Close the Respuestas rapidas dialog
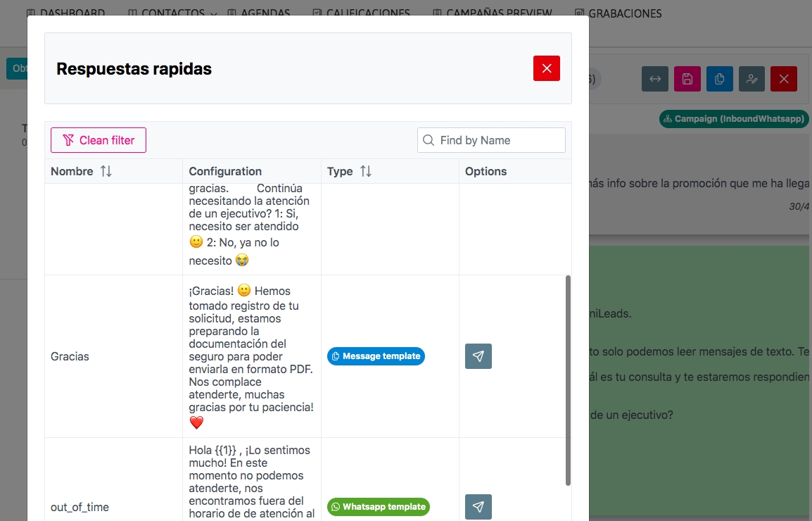 546,68
